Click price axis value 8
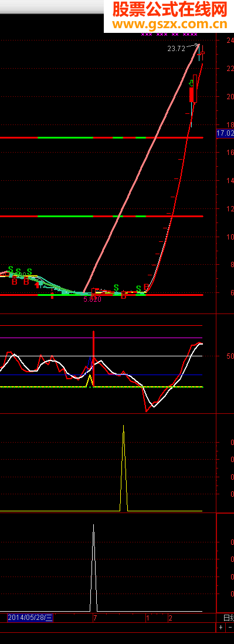 tap(232, 265)
